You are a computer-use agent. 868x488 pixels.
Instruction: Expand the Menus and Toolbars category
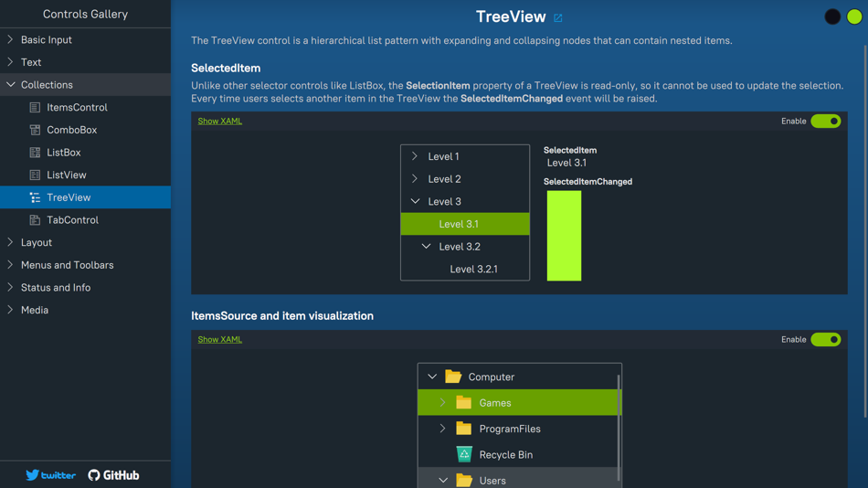tap(10, 265)
